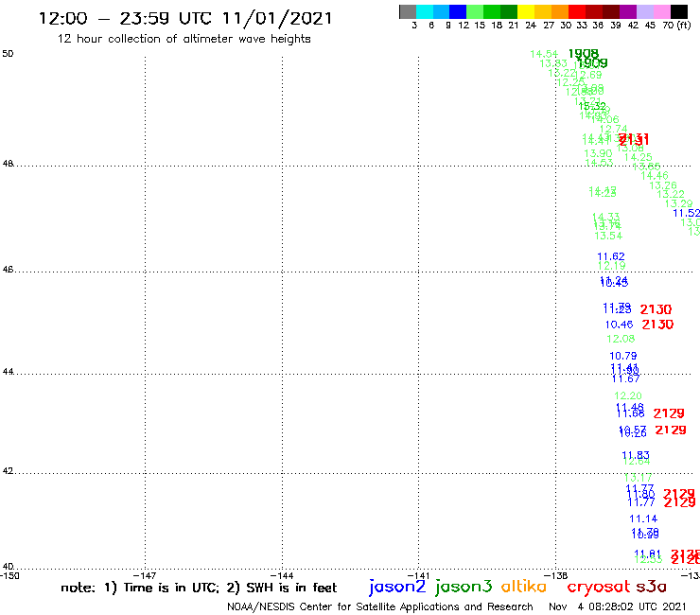Viewport: 700px width, 615px height.
Task: Click wave height value '14.25'
Action: 638,157
